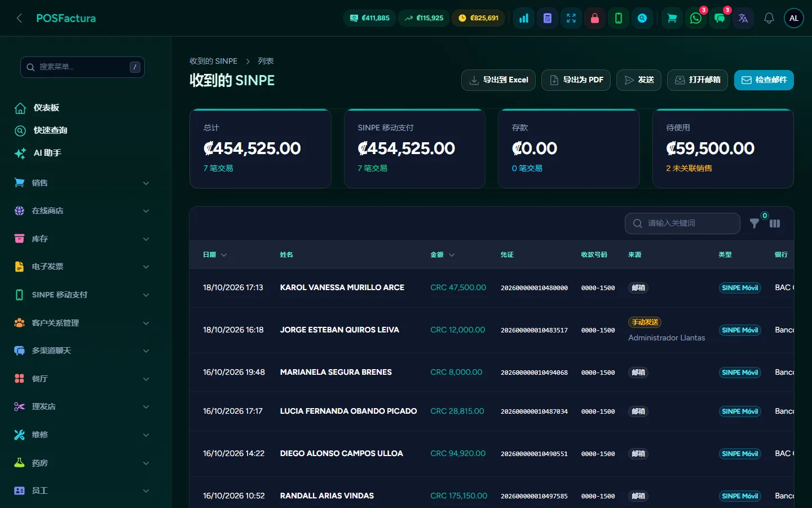812x508 pixels.
Task: Click the 2 未关联销售 link
Action: coord(689,168)
